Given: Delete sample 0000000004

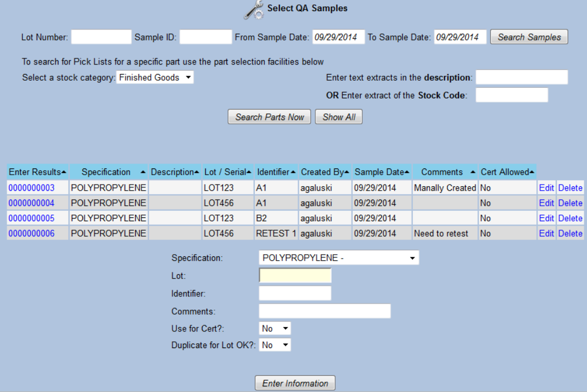Looking at the screenshot, I should (x=570, y=203).
